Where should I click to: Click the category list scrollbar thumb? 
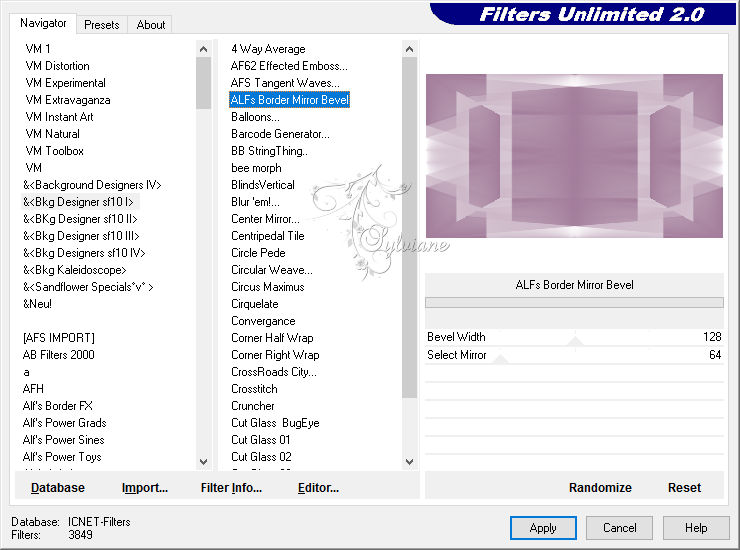point(203,83)
